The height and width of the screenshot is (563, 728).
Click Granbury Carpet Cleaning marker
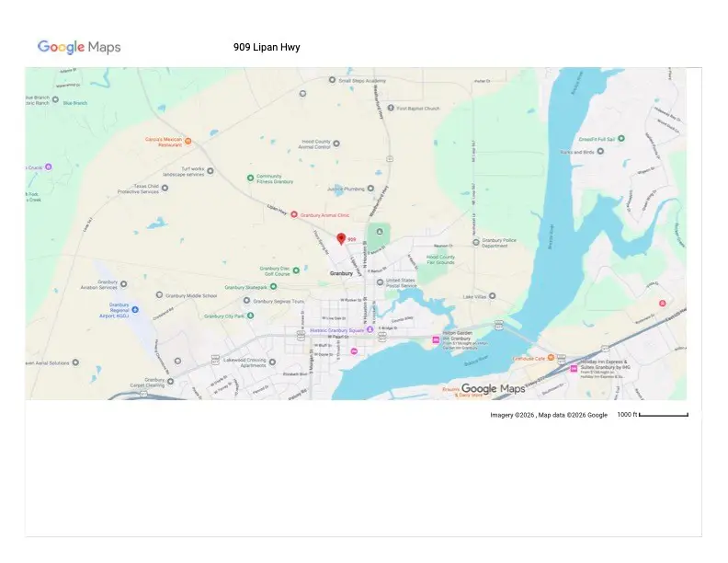(170, 382)
